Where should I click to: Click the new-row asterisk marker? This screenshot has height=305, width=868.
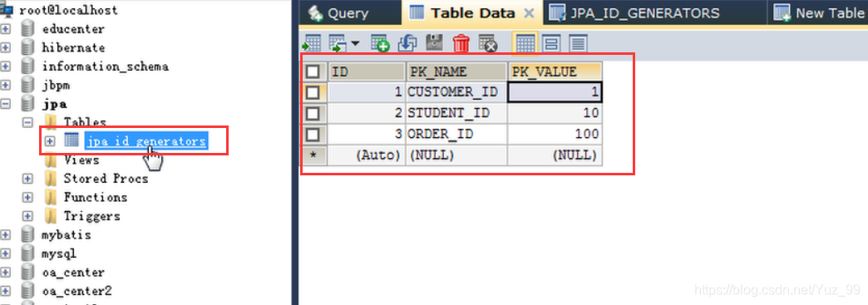(313, 155)
